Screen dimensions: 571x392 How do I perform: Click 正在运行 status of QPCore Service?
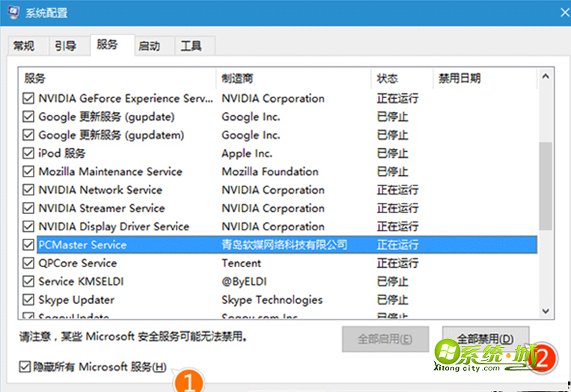[397, 263]
